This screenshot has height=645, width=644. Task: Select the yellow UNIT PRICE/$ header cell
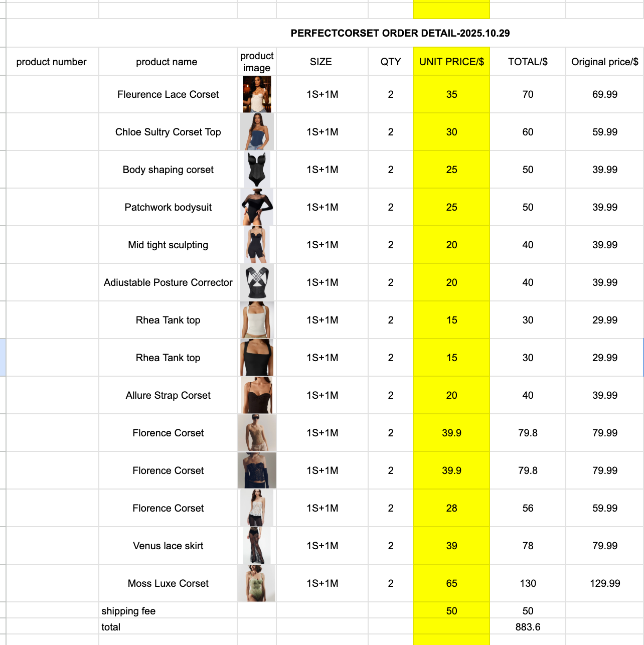pos(451,62)
